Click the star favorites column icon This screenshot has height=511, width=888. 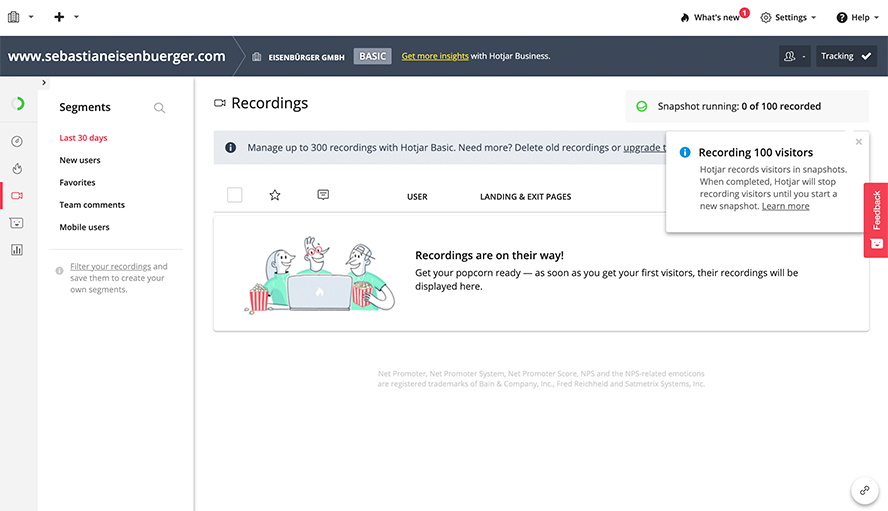tap(275, 195)
